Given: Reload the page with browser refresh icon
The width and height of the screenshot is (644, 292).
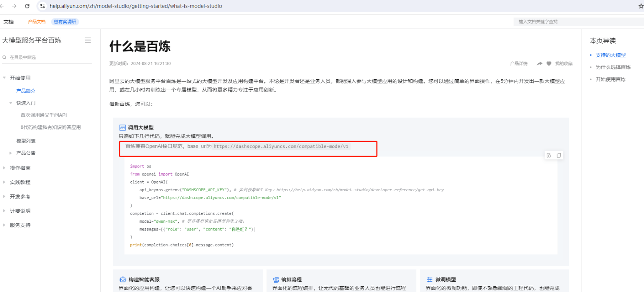Looking at the screenshot, I should [27, 6].
